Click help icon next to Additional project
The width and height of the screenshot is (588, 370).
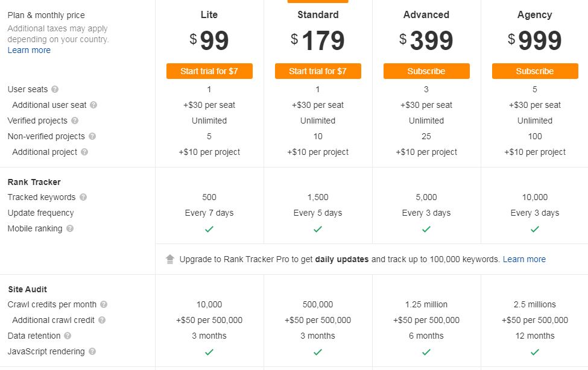point(84,152)
